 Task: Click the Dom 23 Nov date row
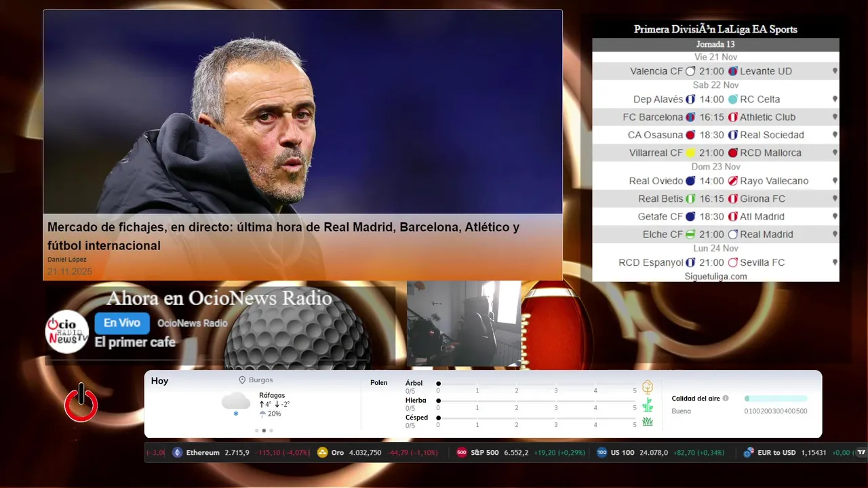click(x=715, y=167)
